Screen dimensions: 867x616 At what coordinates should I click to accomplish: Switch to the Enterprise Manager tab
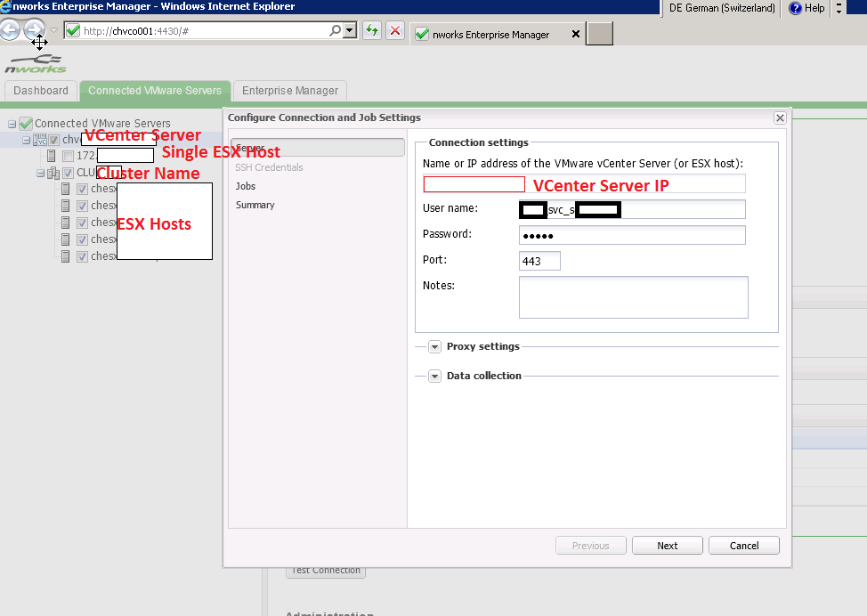(289, 91)
